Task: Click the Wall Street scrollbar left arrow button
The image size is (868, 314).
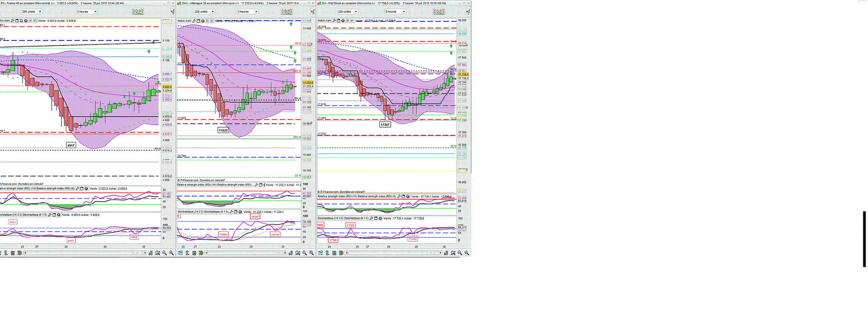Action: tap(346, 253)
